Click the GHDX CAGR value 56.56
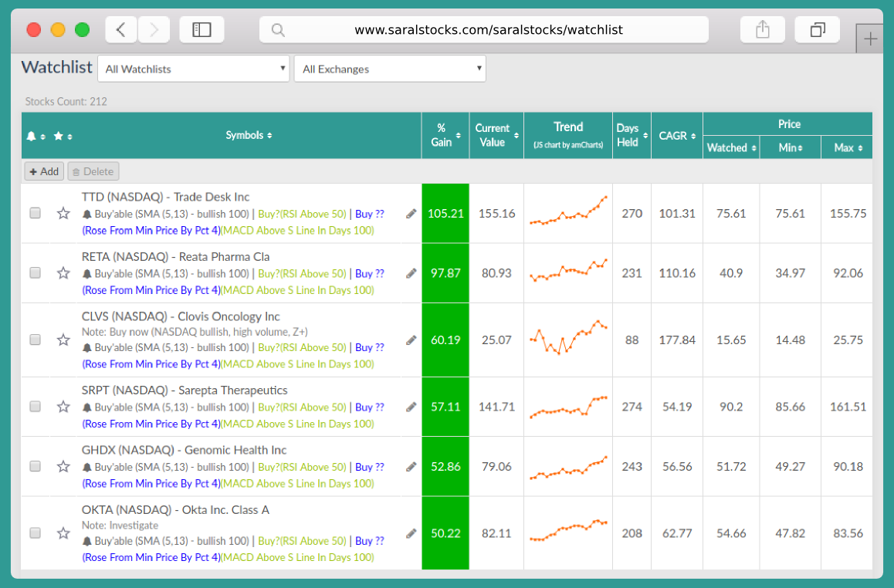This screenshot has height=588, width=894. click(677, 467)
